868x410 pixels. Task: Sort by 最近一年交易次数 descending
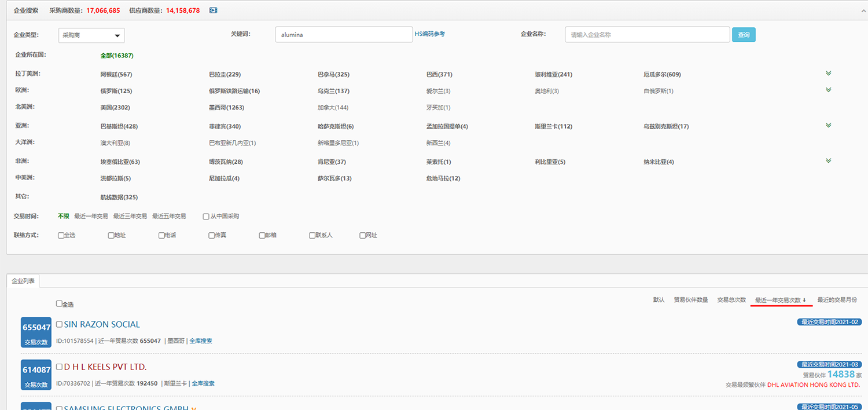click(x=781, y=300)
